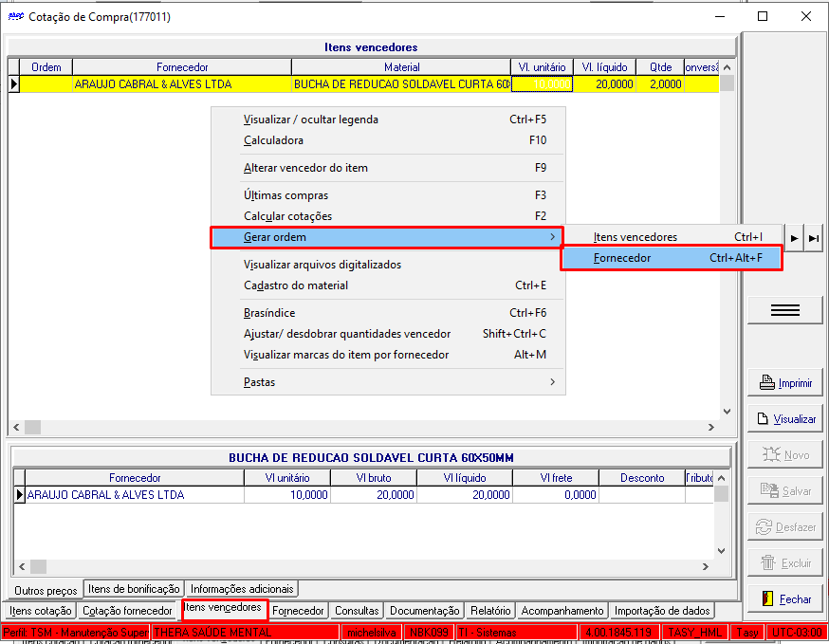Click the document icon on Visualizar

pyautogui.click(x=763, y=419)
